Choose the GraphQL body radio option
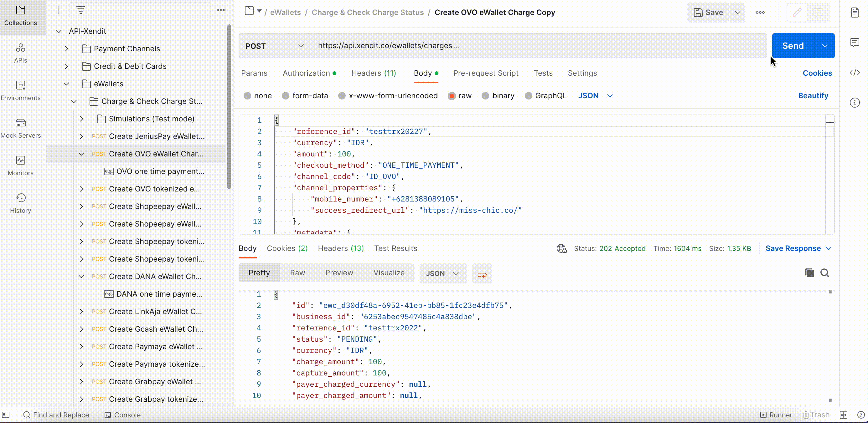This screenshot has height=423, width=868. coord(528,96)
